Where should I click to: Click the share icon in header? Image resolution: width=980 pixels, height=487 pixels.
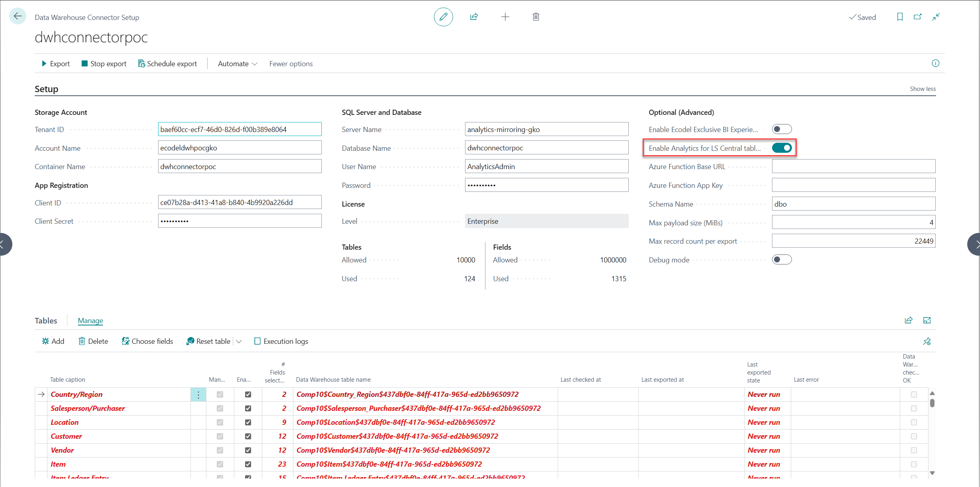click(474, 17)
